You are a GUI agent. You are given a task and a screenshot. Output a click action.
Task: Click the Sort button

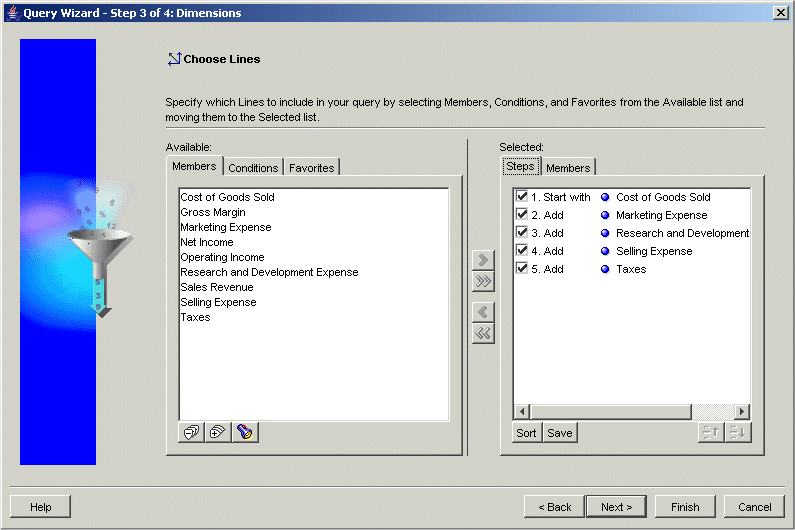click(x=526, y=433)
